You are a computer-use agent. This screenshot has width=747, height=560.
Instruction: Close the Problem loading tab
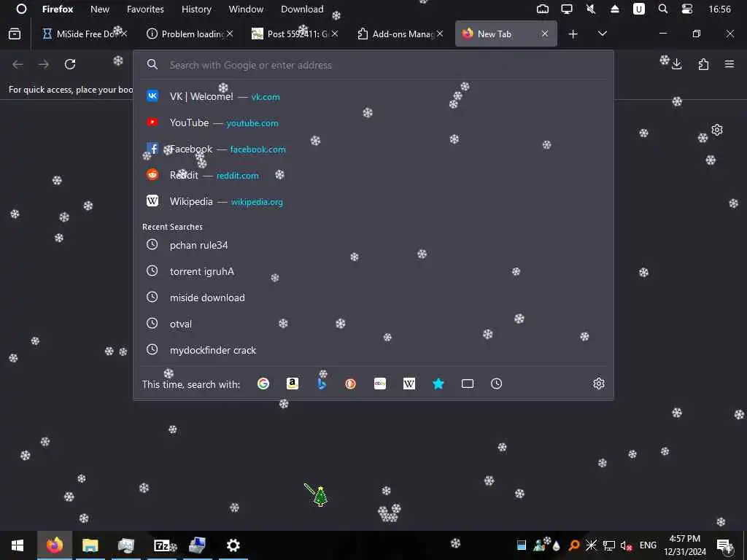230,34
